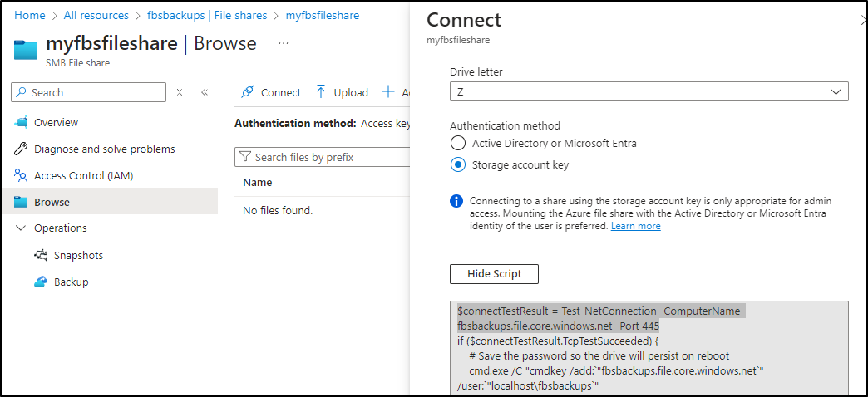Image resolution: width=868 pixels, height=397 pixels.
Task: Select Active Directory or Microsoft Entra option
Action: click(458, 143)
